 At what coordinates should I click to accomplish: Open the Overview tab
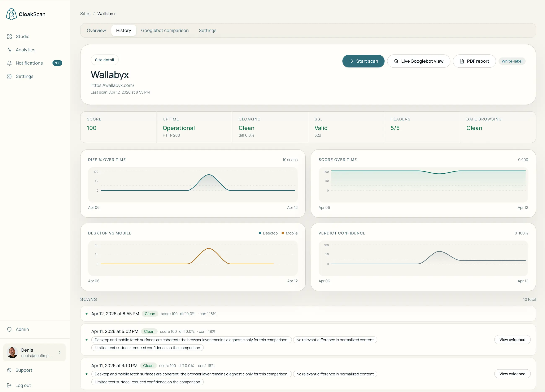point(96,30)
